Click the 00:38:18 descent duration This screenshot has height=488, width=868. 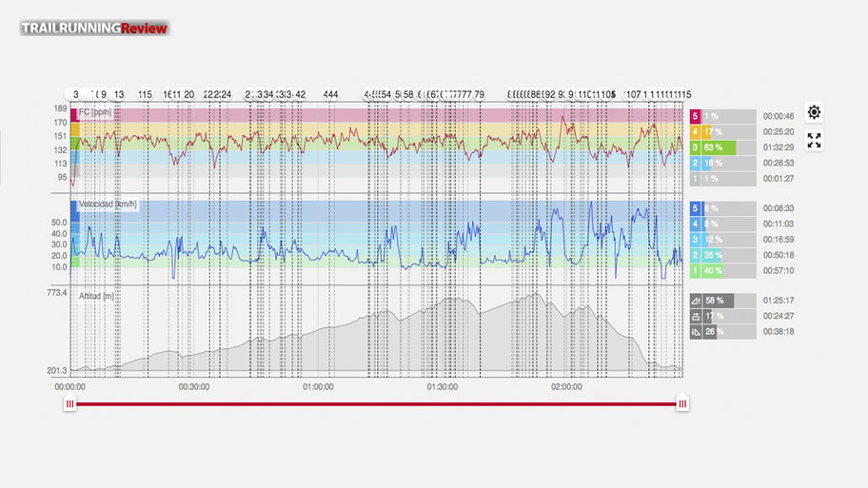[x=779, y=332]
